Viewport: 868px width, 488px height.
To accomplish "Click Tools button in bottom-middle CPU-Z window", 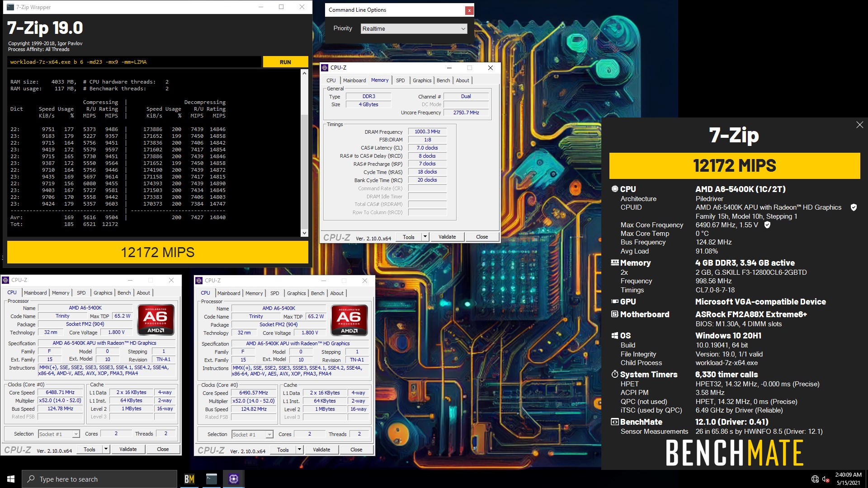I will [283, 450].
